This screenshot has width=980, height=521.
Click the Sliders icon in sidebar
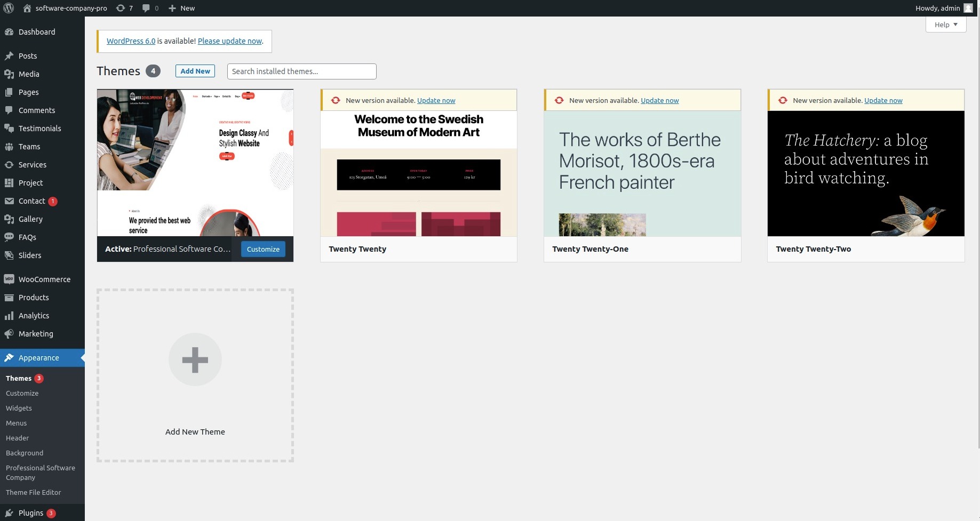(x=9, y=255)
